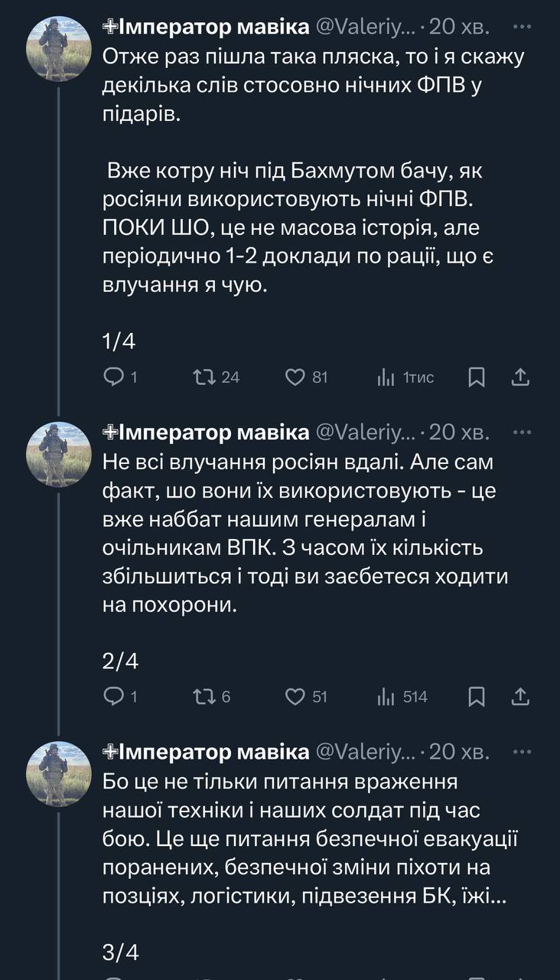Image resolution: width=560 pixels, height=980 pixels.
Task: Bookmark the 1/4 tweet
Action: [x=477, y=377]
